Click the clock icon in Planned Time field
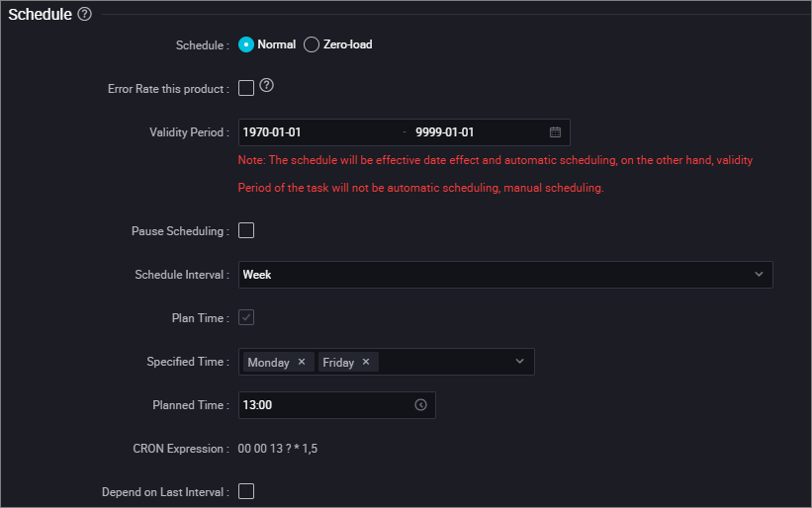The width and height of the screenshot is (812, 508). (420, 405)
